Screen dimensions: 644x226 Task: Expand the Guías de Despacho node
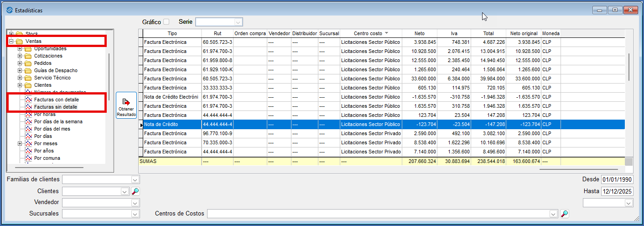[x=20, y=70]
